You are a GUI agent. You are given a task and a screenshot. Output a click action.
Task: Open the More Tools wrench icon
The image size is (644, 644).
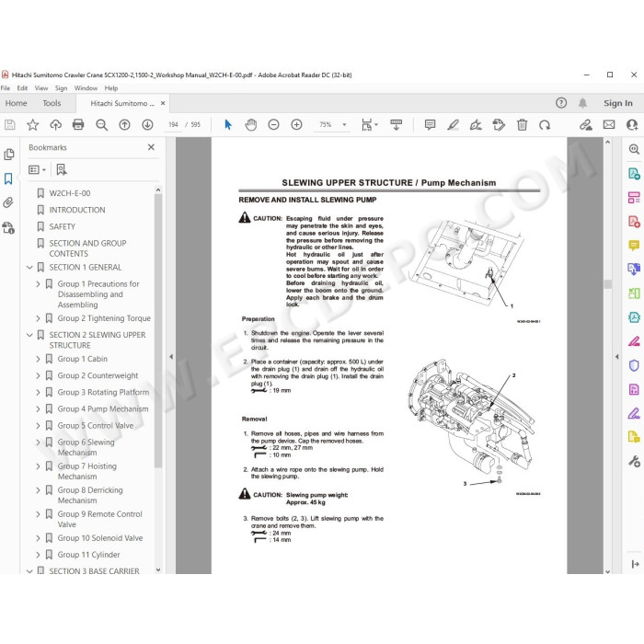(634, 462)
